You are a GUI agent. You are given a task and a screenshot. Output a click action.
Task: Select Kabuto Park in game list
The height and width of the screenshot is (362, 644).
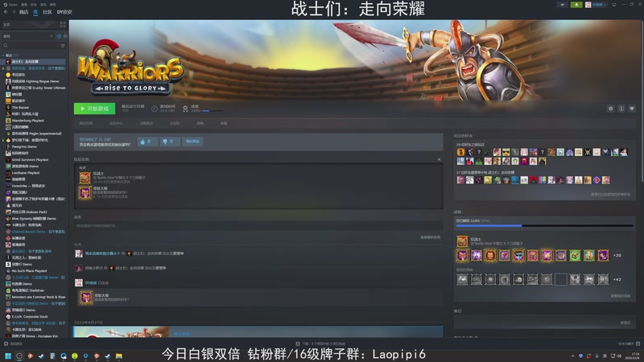(34, 212)
